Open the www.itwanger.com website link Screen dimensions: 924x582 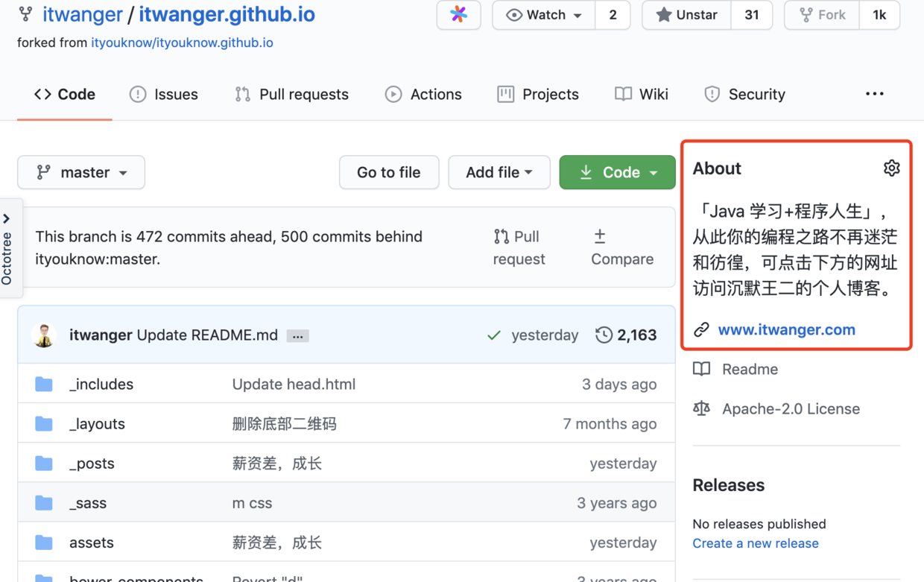tap(787, 329)
